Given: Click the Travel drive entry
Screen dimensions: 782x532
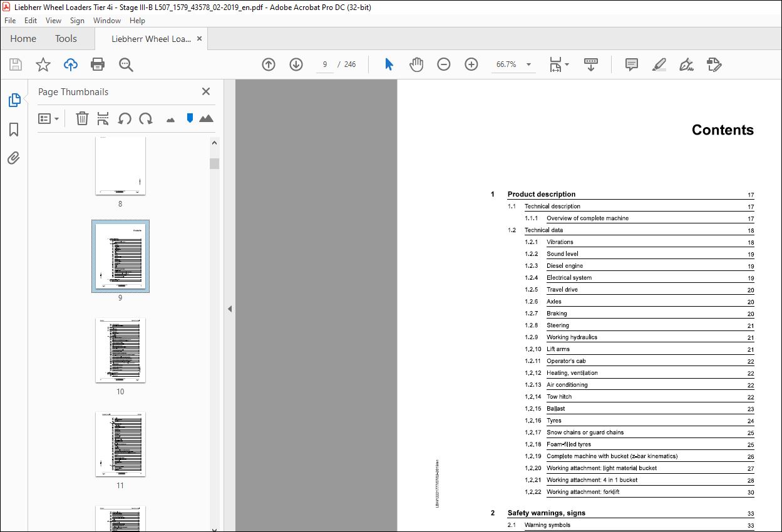Looking at the screenshot, I should coord(562,289).
